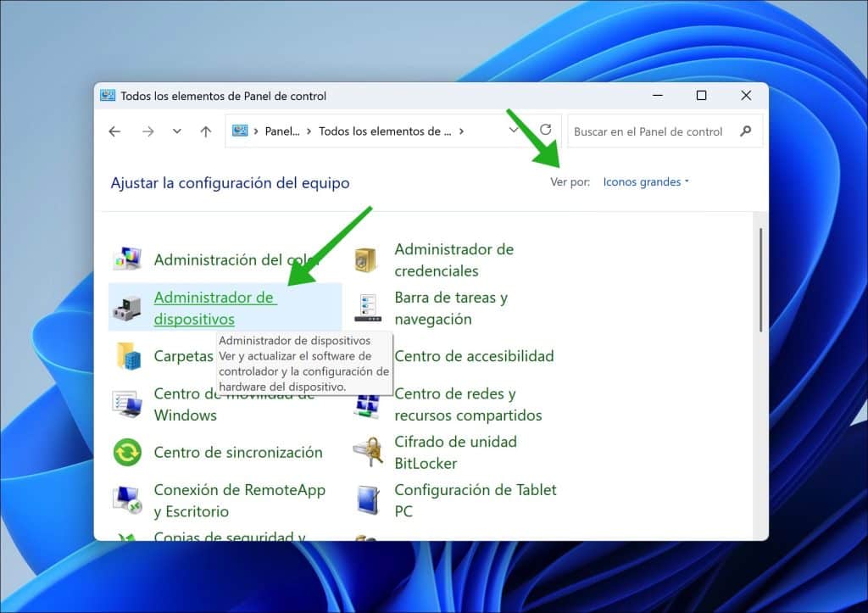Maximize the Panel de control window
This screenshot has height=613, width=868.
(701, 95)
